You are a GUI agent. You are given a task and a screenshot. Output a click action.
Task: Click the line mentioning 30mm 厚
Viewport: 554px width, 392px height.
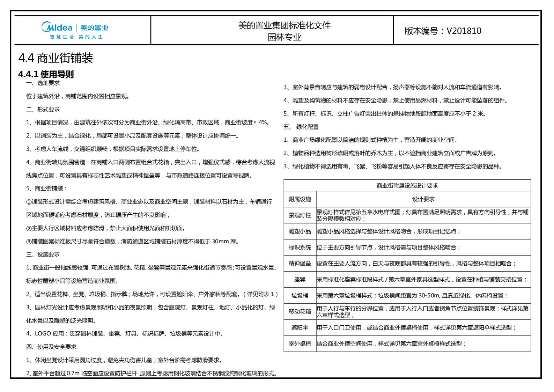(x=133, y=242)
